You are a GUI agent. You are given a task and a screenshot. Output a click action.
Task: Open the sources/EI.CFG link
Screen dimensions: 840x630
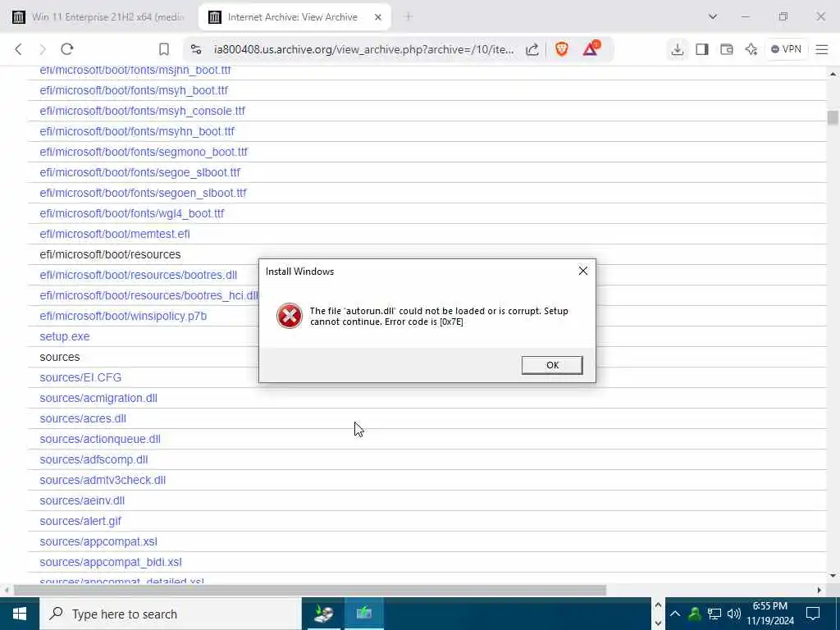click(x=80, y=377)
